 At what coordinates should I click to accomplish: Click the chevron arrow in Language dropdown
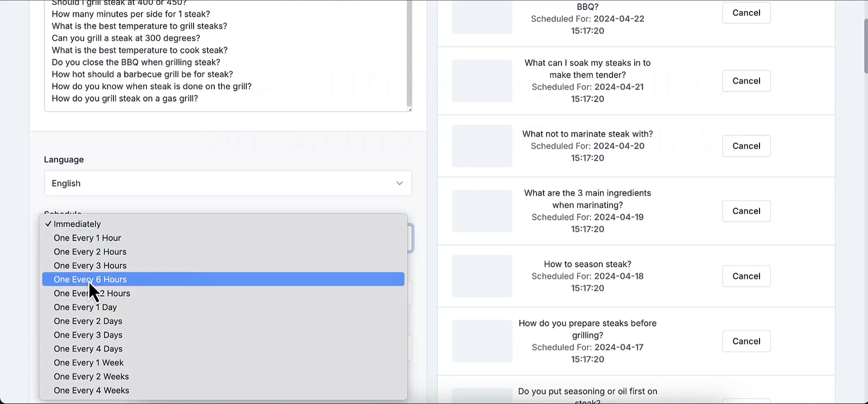pyautogui.click(x=399, y=183)
